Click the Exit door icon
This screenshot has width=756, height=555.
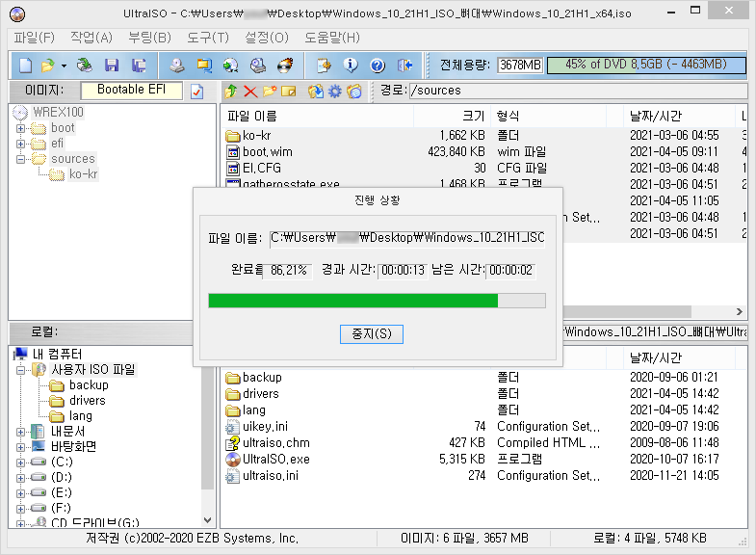pyautogui.click(x=404, y=66)
